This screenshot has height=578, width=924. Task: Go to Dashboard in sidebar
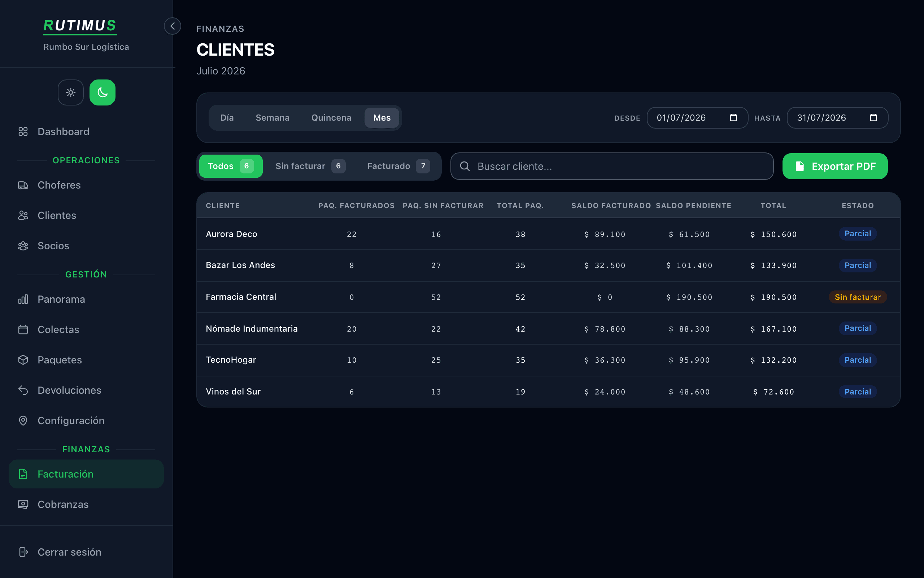click(64, 131)
